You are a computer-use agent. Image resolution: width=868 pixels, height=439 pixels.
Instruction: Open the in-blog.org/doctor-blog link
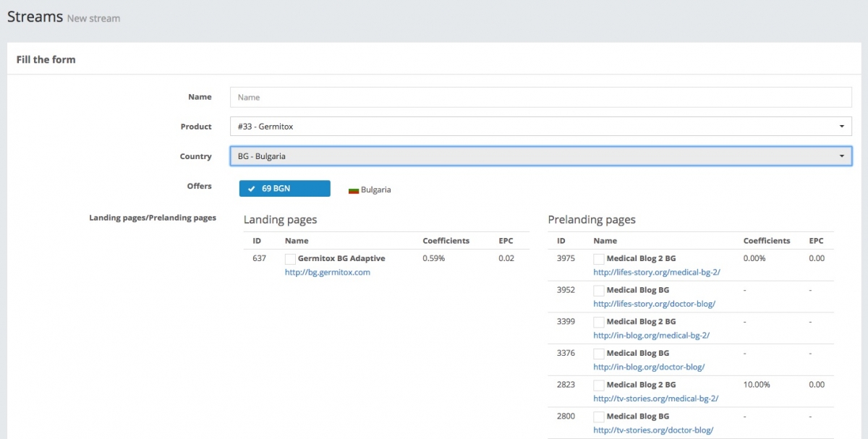click(x=649, y=367)
